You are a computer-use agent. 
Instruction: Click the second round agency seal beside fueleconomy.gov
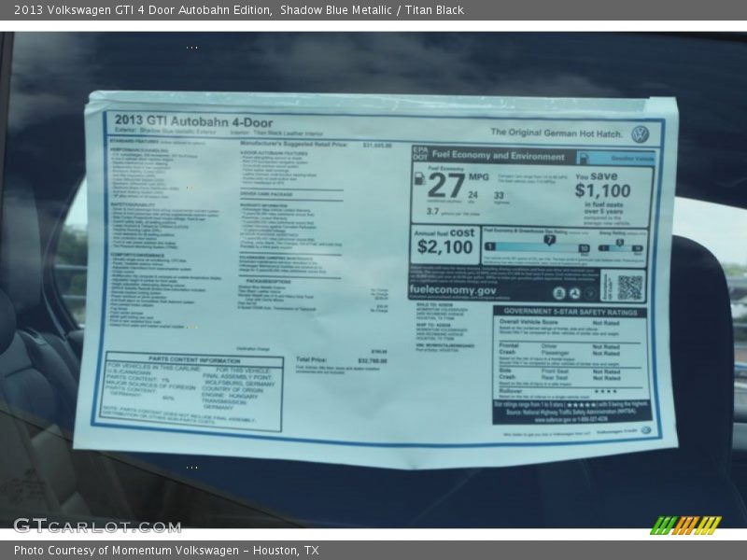pyautogui.click(x=574, y=293)
